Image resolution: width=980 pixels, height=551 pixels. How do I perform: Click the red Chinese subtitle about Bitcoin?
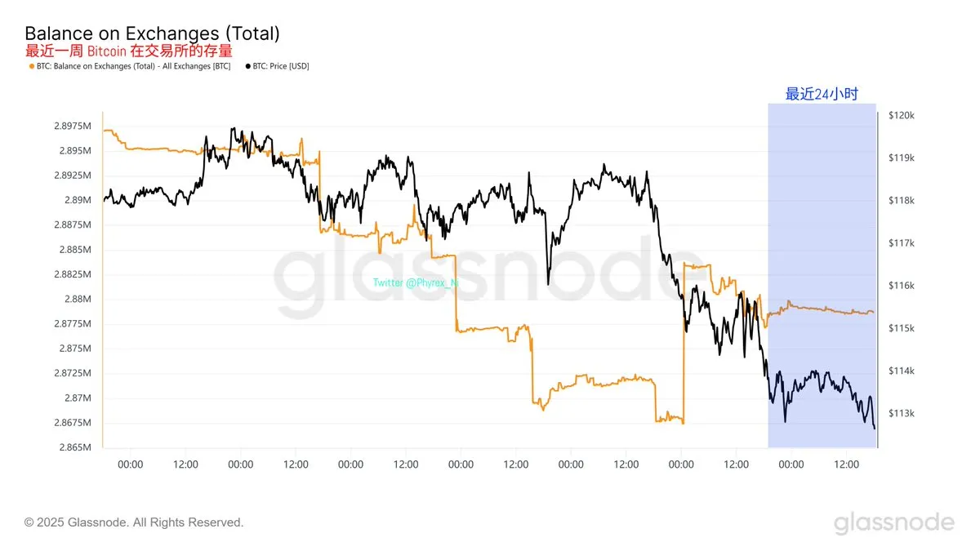coord(123,51)
